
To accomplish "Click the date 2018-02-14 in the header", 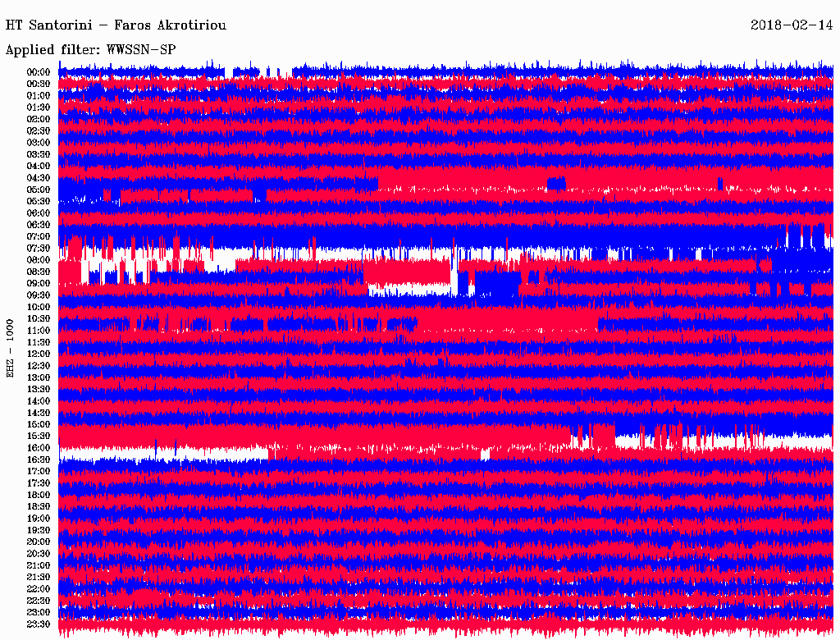I will pos(792,25).
